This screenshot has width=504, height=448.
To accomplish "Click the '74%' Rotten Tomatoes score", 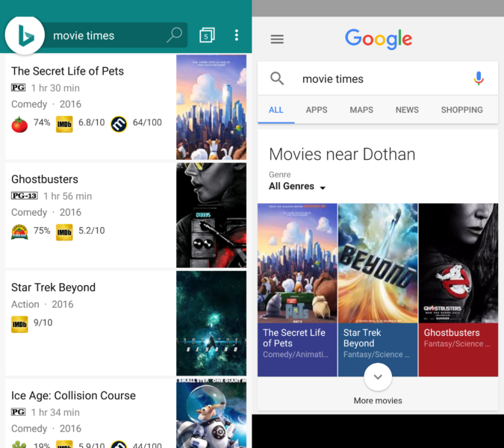I will click(42, 122).
